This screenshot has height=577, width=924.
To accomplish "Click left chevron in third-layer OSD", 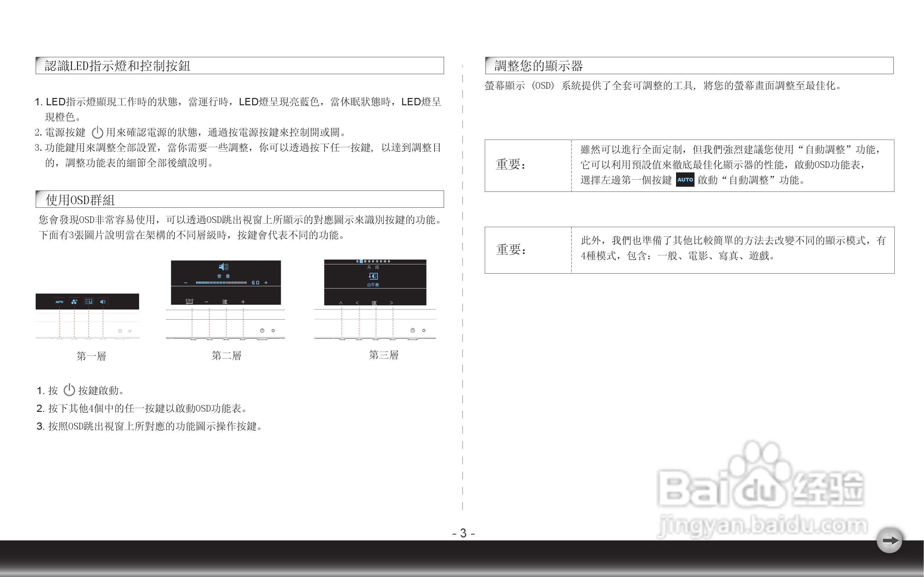I will click(357, 303).
